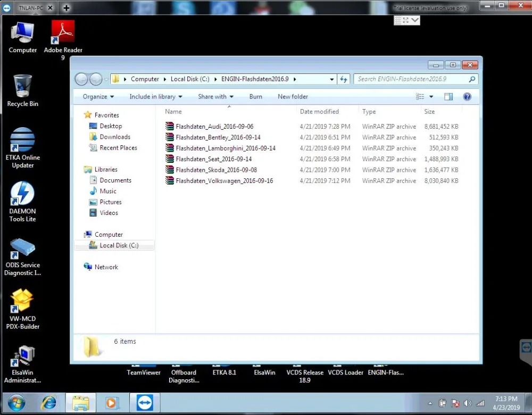This screenshot has width=532, height=415.
Task: Click the Refresh button beside address bar
Action: 344,79
